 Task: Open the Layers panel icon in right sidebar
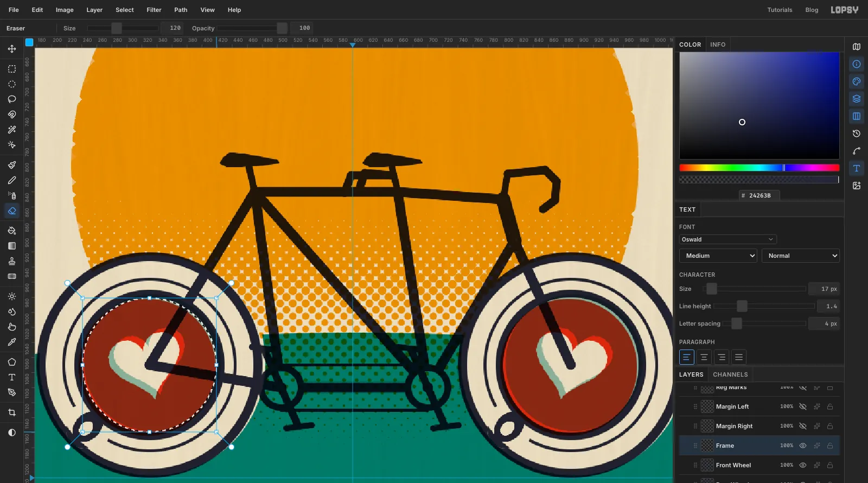pyautogui.click(x=857, y=99)
